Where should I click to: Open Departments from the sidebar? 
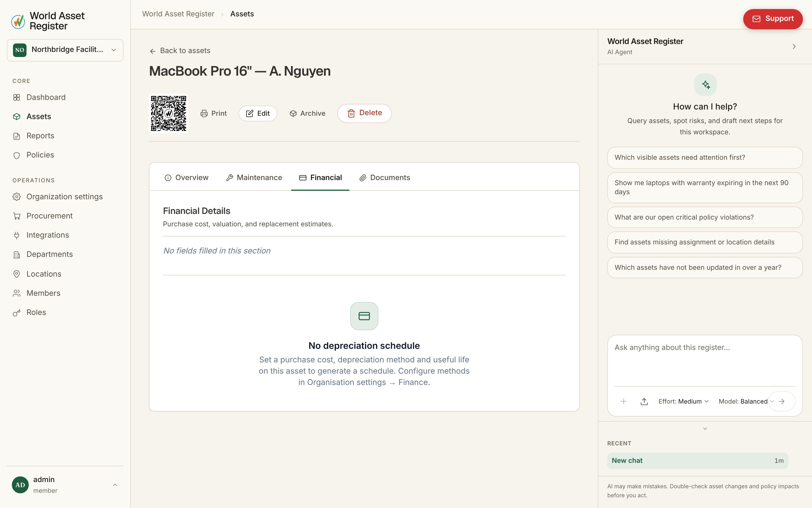(x=65, y=254)
